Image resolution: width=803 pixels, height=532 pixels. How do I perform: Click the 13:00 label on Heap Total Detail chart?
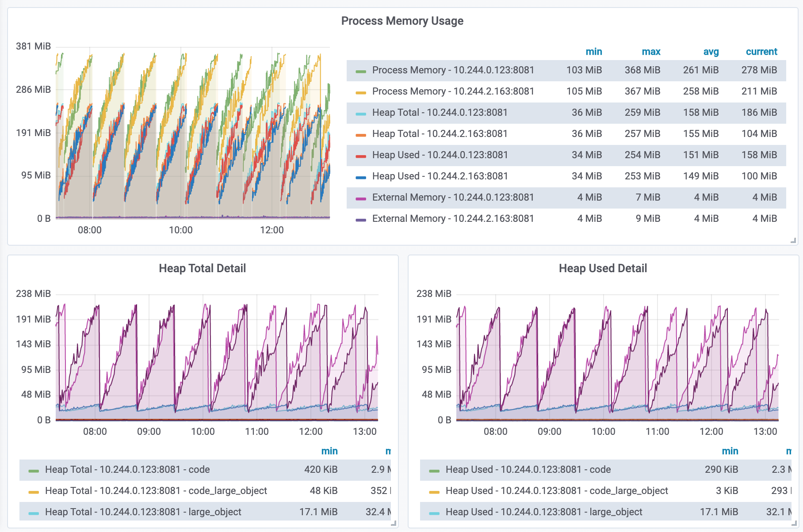pyautogui.click(x=365, y=432)
